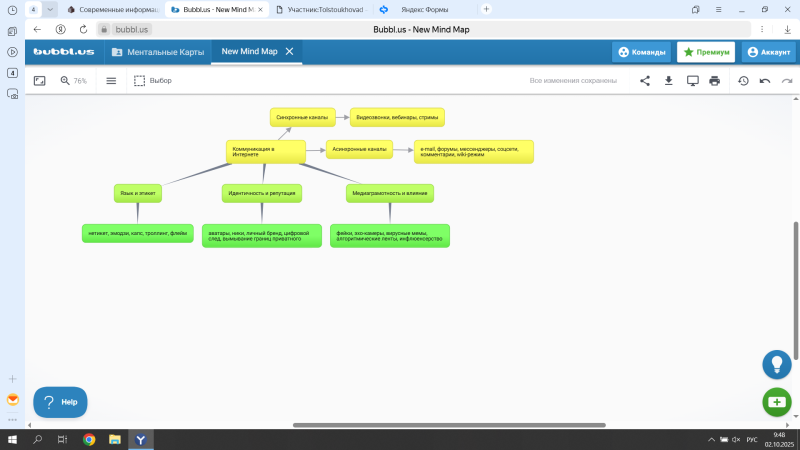800x450 pixels.
Task: Toggle the Выбор selection mode
Action: (x=153, y=80)
